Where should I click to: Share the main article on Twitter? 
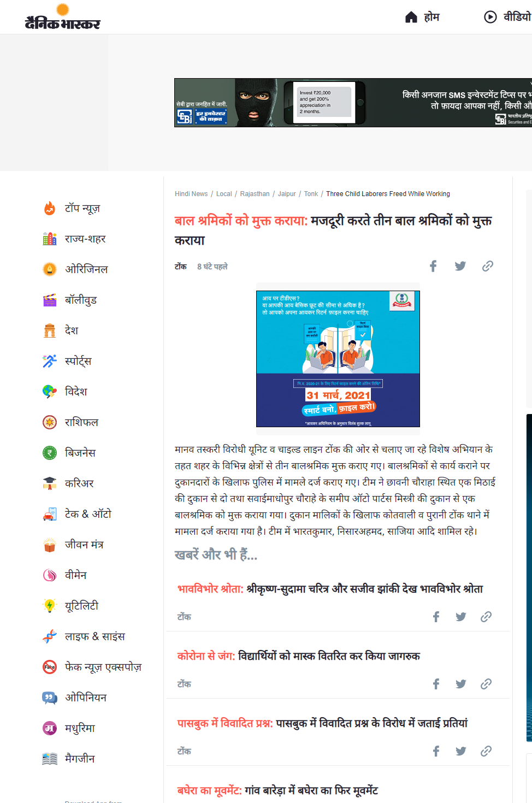pyautogui.click(x=460, y=266)
